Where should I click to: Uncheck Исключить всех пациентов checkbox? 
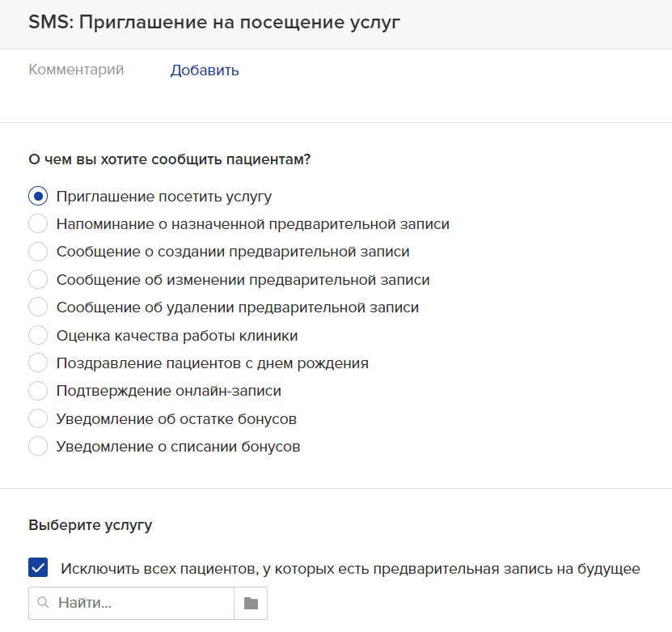[38, 568]
